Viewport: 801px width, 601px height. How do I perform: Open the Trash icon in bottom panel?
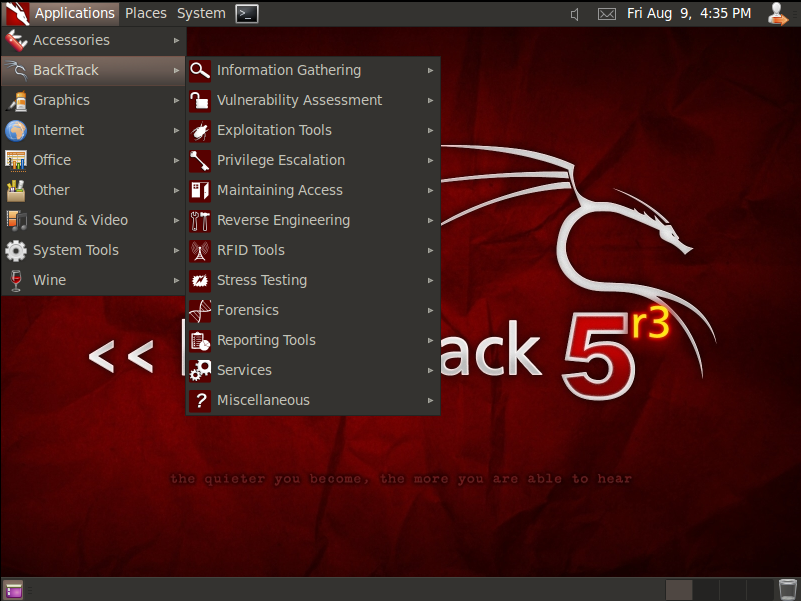click(x=787, y=590)
